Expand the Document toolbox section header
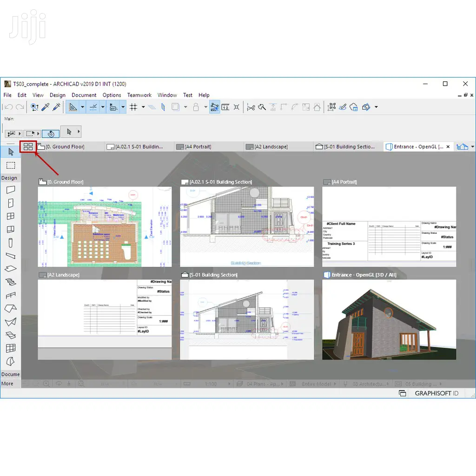Image resolution: width=476 pixels, height=476 pixels. coord(10,374)
